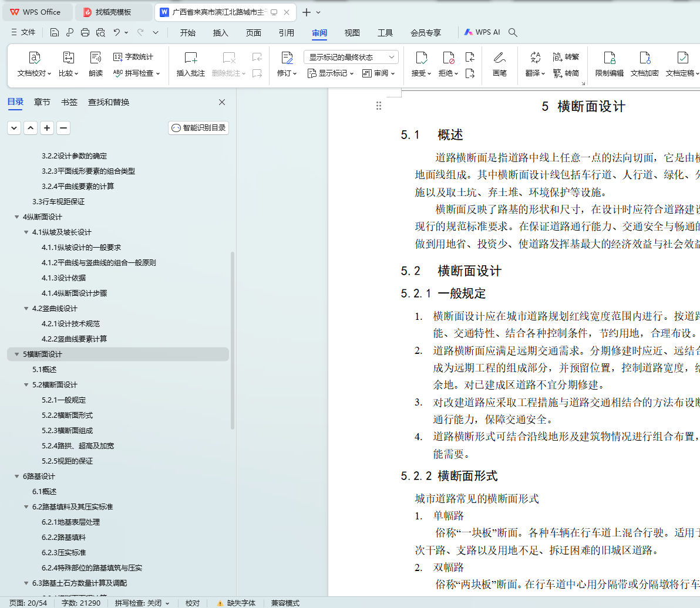
Task: Switch to the 章节 navigation tab
Action: coord(42,102)
